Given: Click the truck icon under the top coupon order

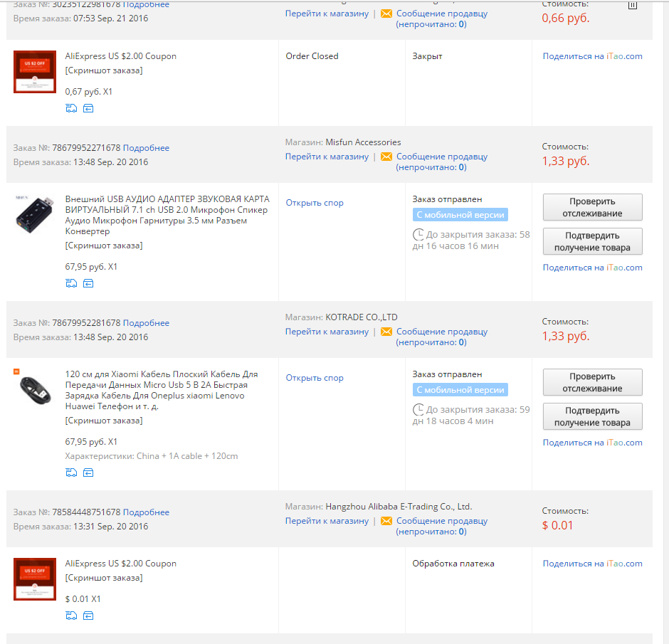Looking at the screenshot, I should 71,108.
